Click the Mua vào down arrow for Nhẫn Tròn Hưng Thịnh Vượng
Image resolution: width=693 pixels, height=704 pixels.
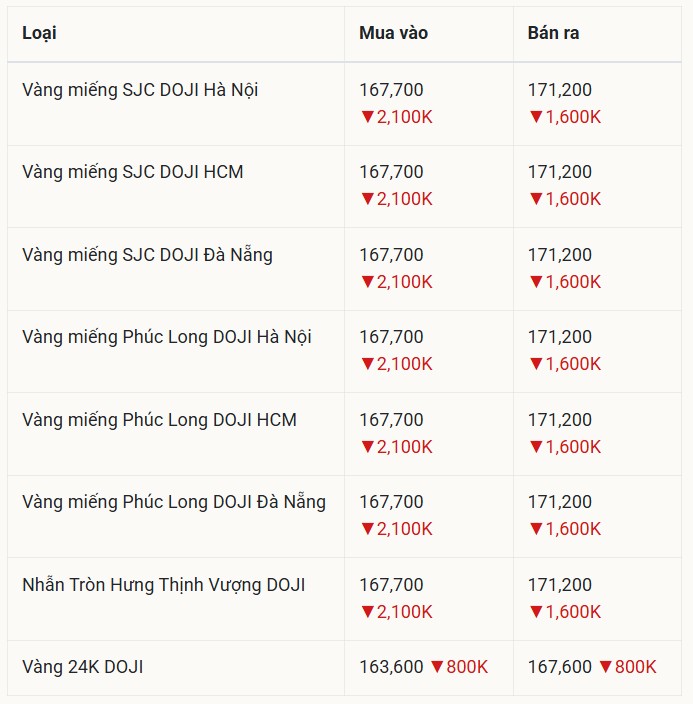(x=367, y=613)
